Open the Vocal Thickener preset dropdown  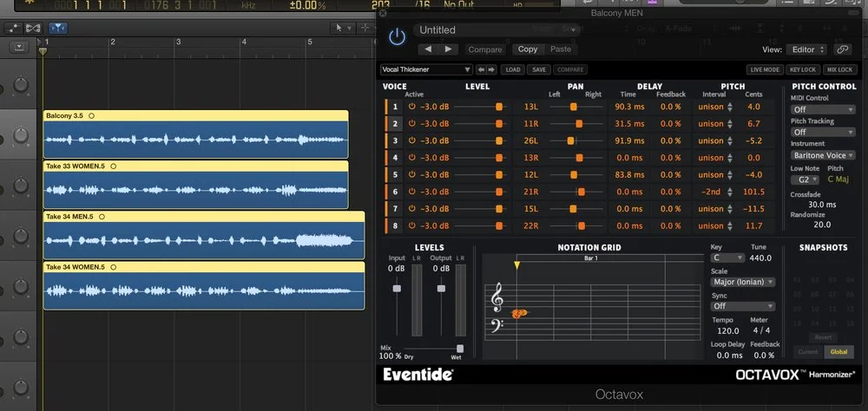click(x=426, y=69)
